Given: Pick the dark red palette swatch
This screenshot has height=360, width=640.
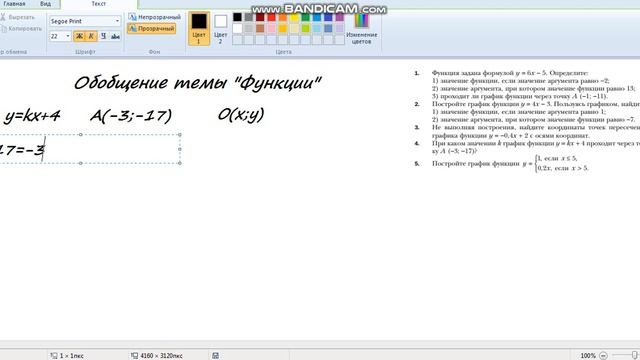Looking at the screenshot, I should click(x=260, y=17).
